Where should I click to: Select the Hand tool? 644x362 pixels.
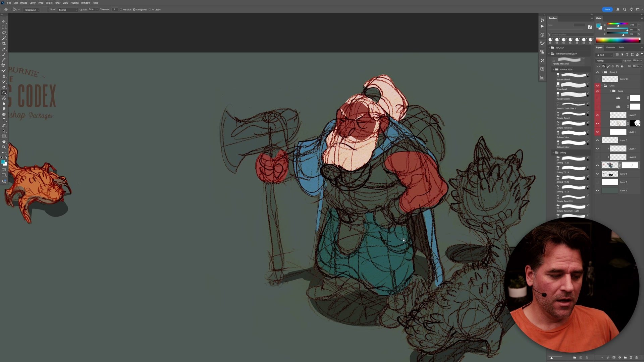pos(4,142)
